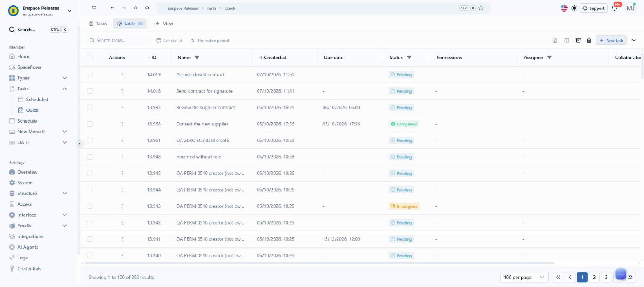Screen dimensions: 644x287
Task: Filter the Status column
Action: click(409, 58)
